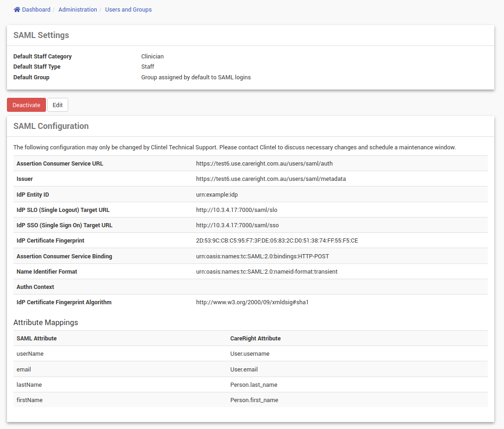
Task: Click the home icon in breadcrumb
Action: 17,10
